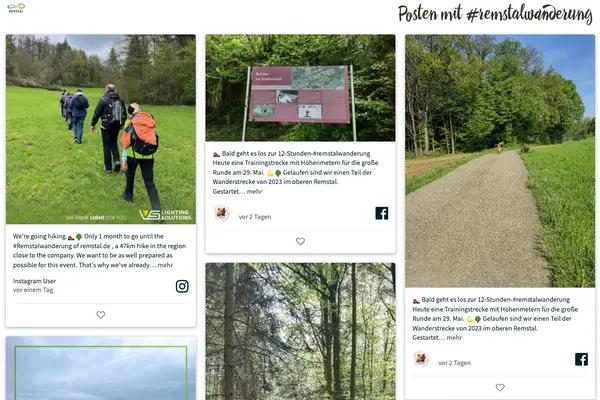The width and height of the screenshot is (600, 400).
Task: Like the Instagram hiking group post
Action: tap(101, 315)
